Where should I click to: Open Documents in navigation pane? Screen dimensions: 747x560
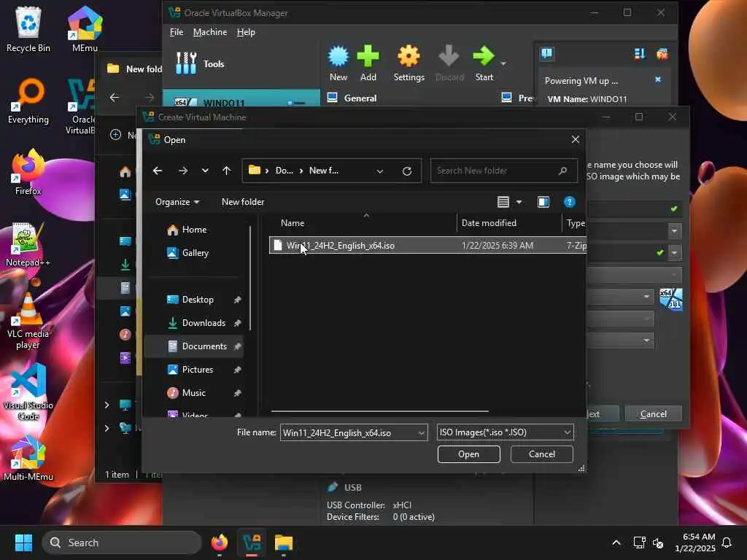tap(204, 346)
